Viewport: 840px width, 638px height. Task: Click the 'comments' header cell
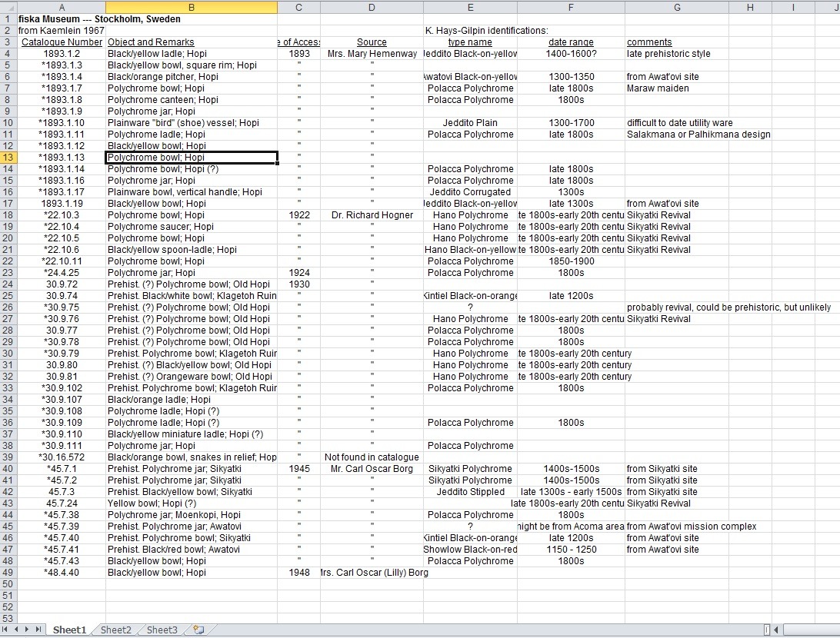pyautogui.click(x=677, y=42)
